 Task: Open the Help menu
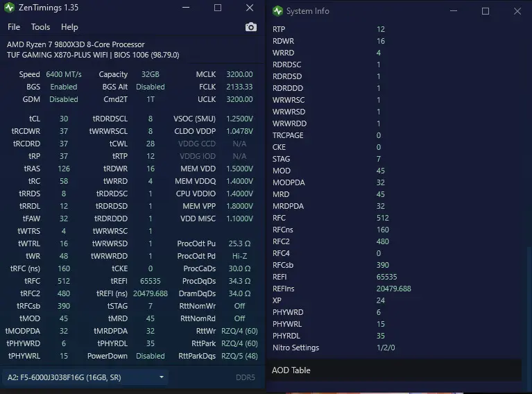pyautogui.click(x=69, y=27)
